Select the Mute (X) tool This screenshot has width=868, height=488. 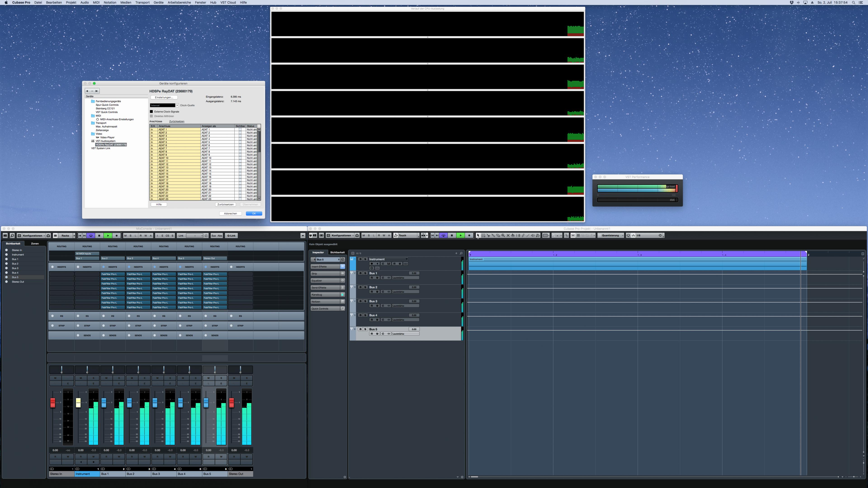(508, 236)
